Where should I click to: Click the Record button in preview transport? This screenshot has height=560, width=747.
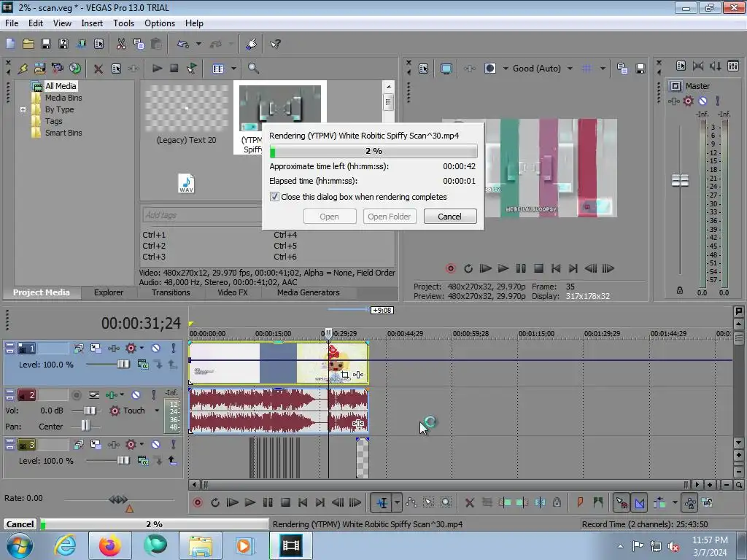tap(451, 268)
